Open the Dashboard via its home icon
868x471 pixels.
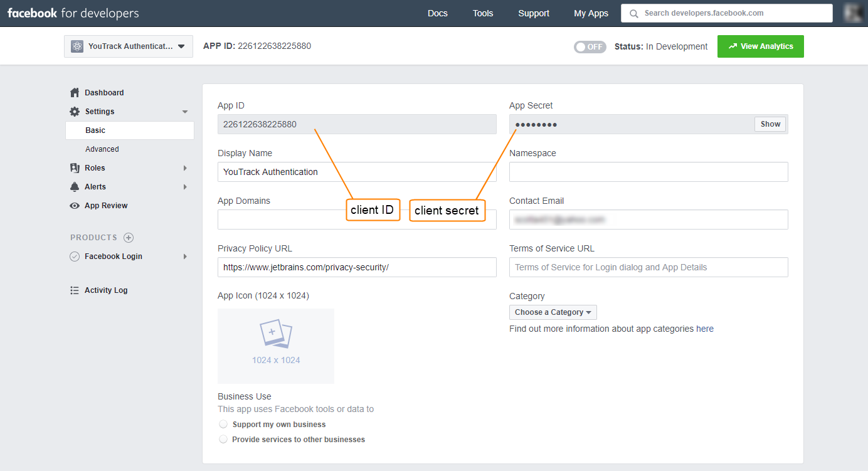pos(74,92)
